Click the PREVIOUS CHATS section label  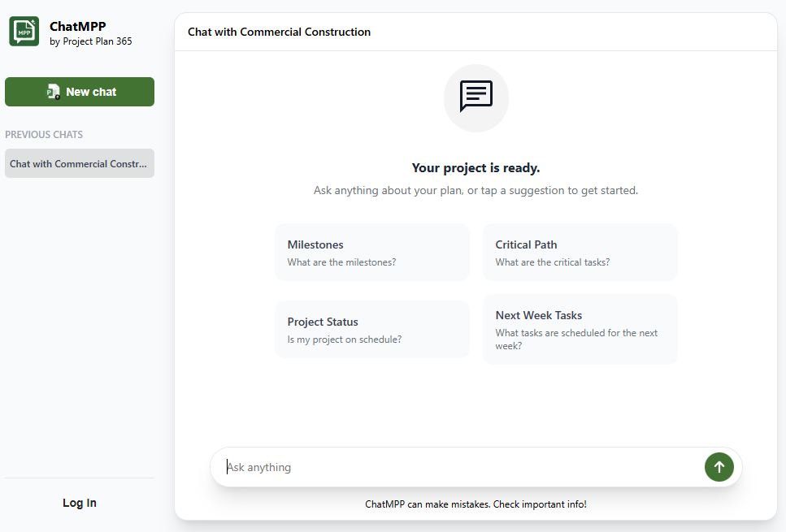pyautogui.click(x=44, y=135)
